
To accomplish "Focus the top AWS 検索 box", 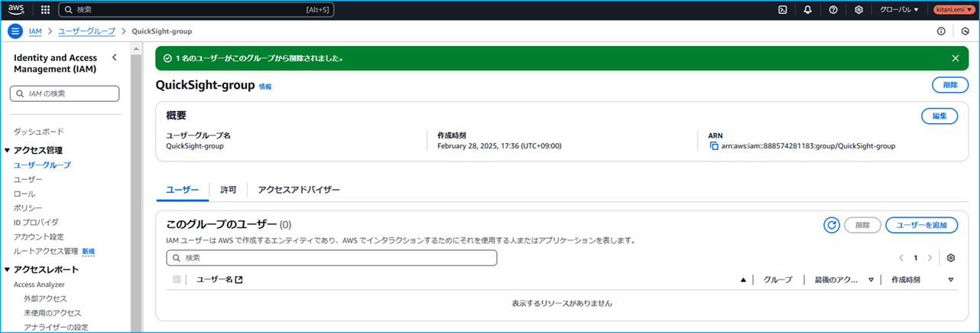I will click(196, 10).
